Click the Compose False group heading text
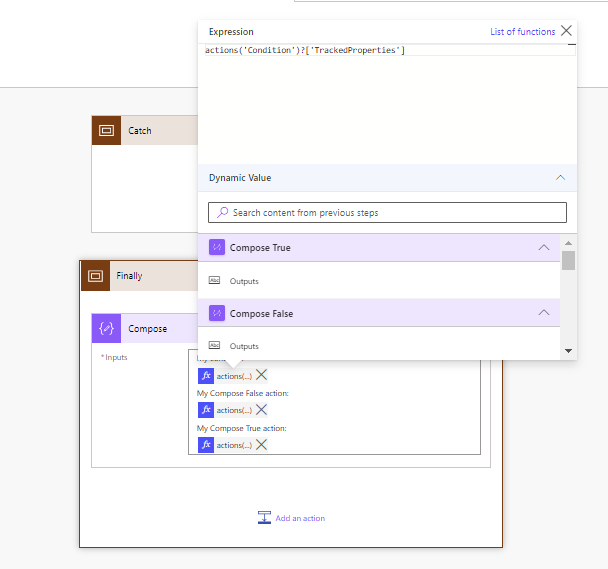The image size is (608, 569). pos(261,314)
